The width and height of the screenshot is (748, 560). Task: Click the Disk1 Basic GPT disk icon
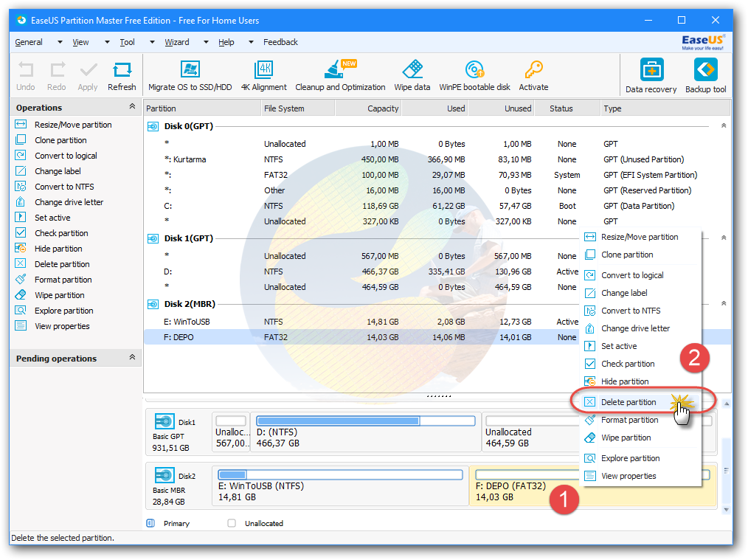tap(164, 422)
